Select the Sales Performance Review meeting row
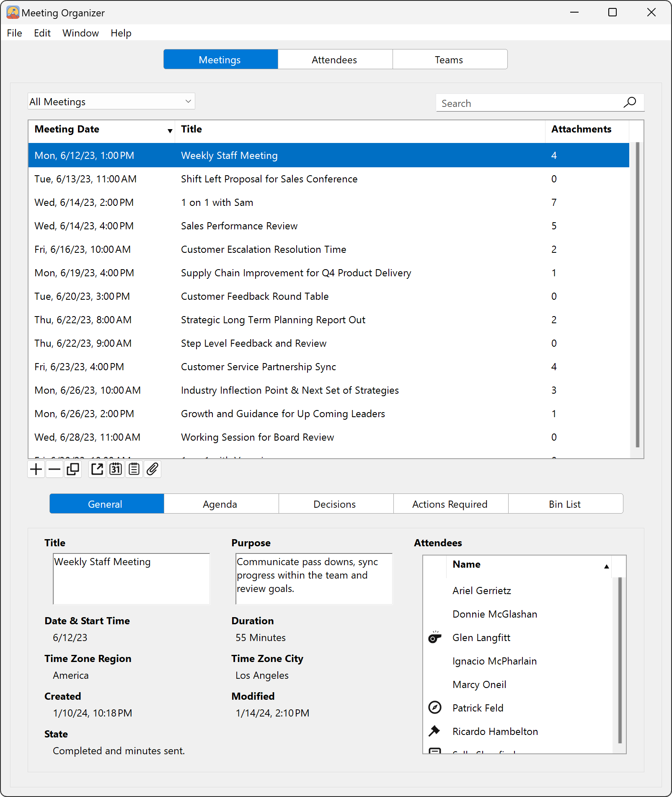Image resolution: width=672 pixels, height=797 pixels. click(239, 226)
